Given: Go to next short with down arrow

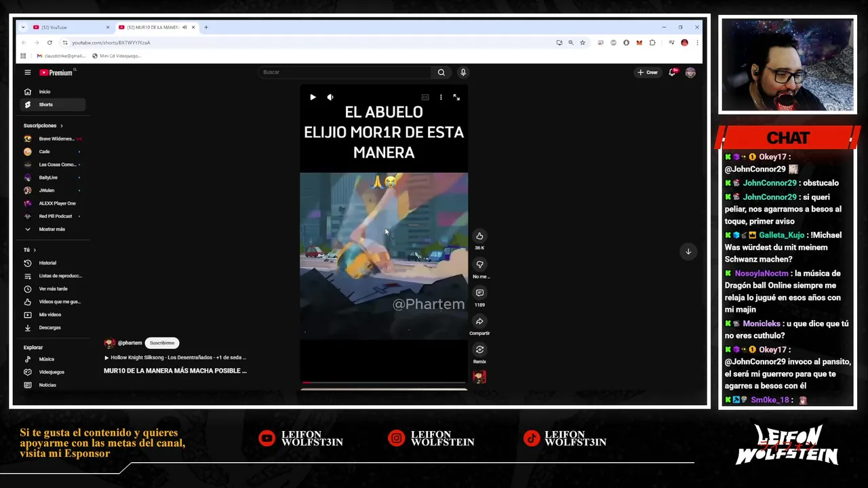Looking at the screenshot, I should tap(688, 251).
